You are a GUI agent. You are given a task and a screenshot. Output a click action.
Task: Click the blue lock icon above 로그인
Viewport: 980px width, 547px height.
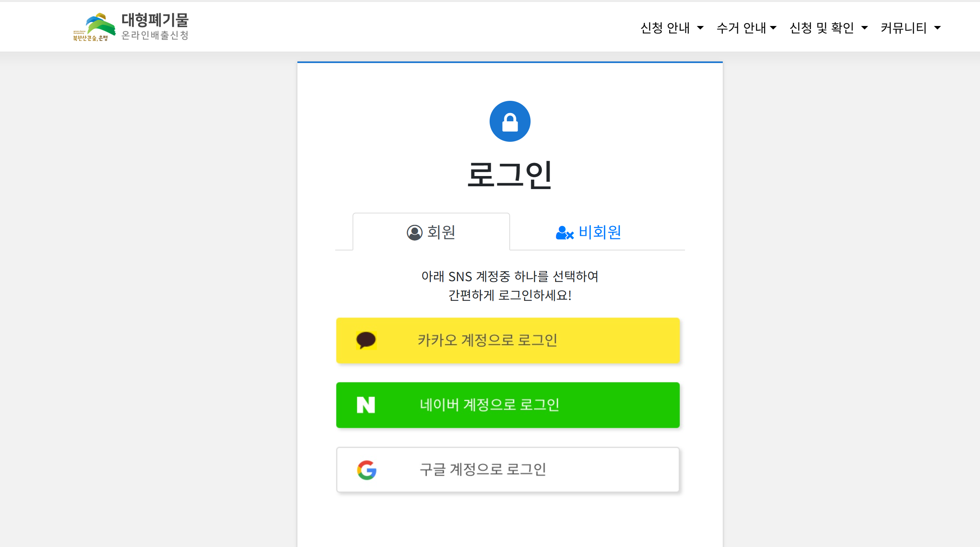click(x=510, y=121)
